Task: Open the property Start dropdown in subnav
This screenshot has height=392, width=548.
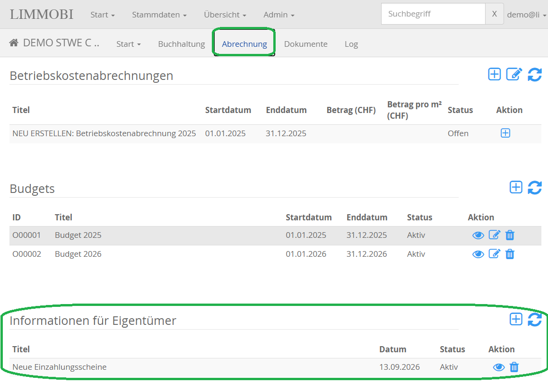Action: click(x=128, y=44)
